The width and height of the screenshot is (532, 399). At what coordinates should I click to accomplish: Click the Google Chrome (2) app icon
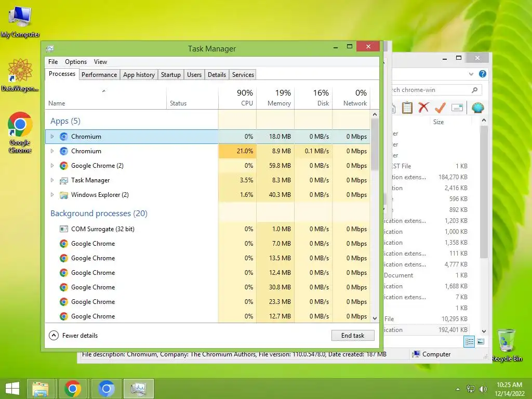click(63, 166)
